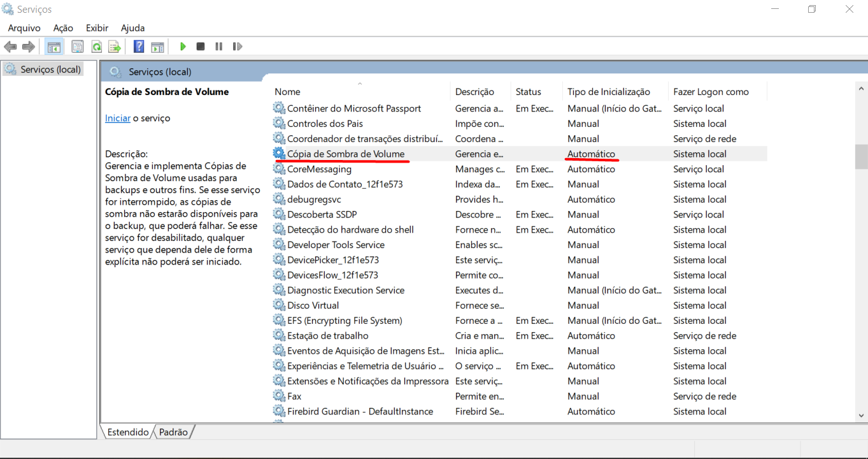Switch to the Padrão tab
The width and height of the screenshot is (868, 459).
click(x=173, y=432)
